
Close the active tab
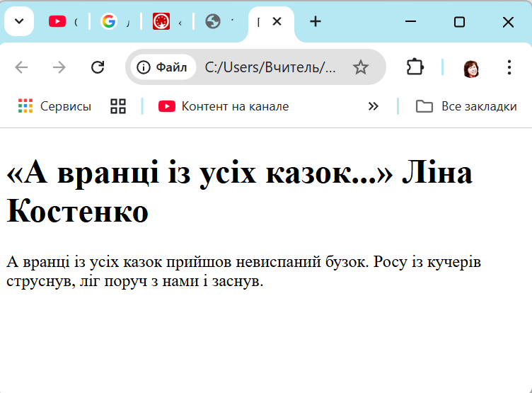pyautogui.click(x=277, y=22)
